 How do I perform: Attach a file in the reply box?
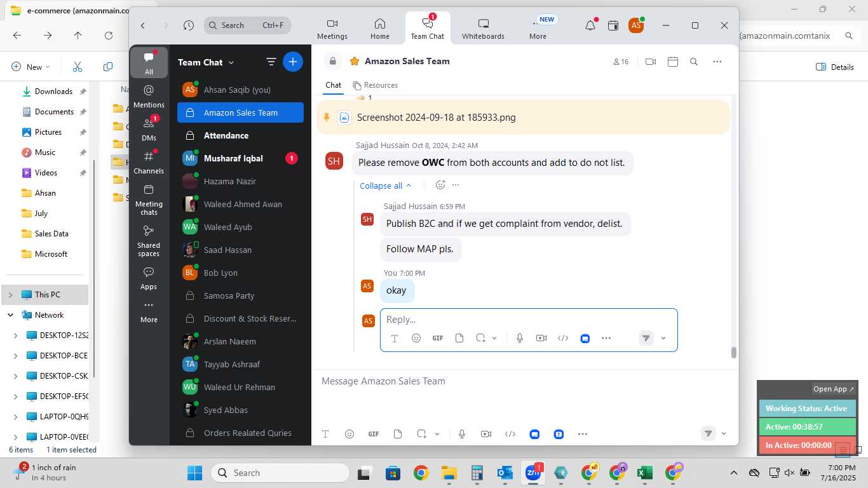tap(459, 338)
